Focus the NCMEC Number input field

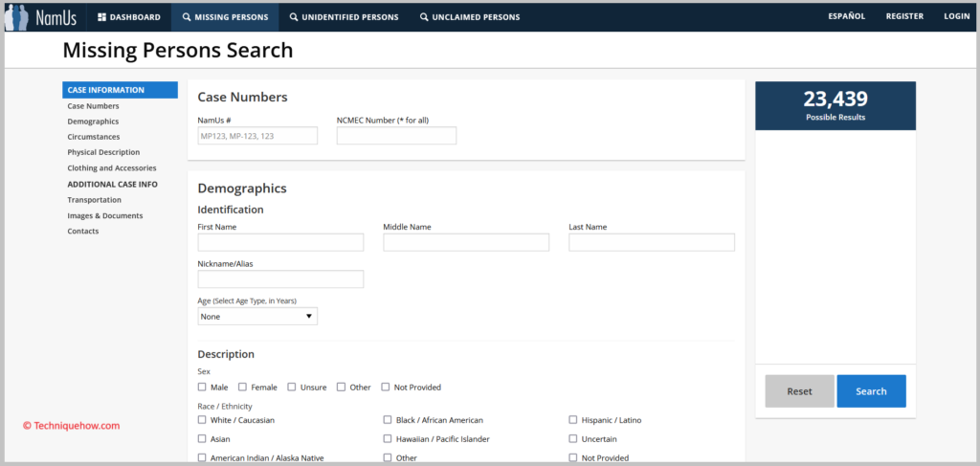(396, 136)
